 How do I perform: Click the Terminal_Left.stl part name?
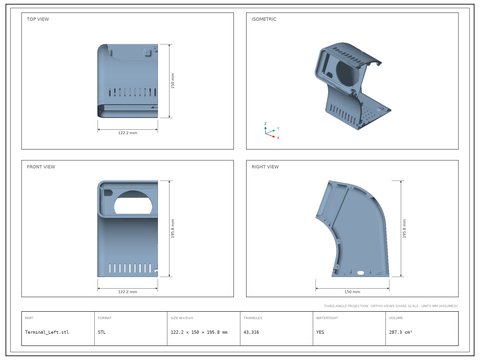[47, 332]
